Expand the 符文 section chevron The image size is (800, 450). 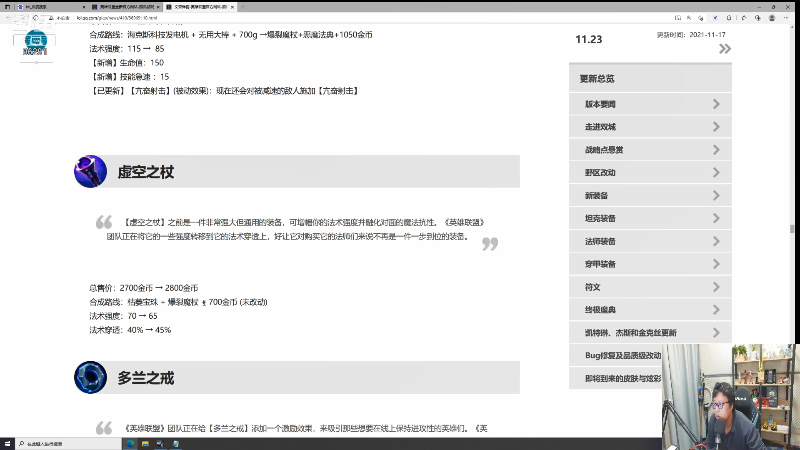716,287
